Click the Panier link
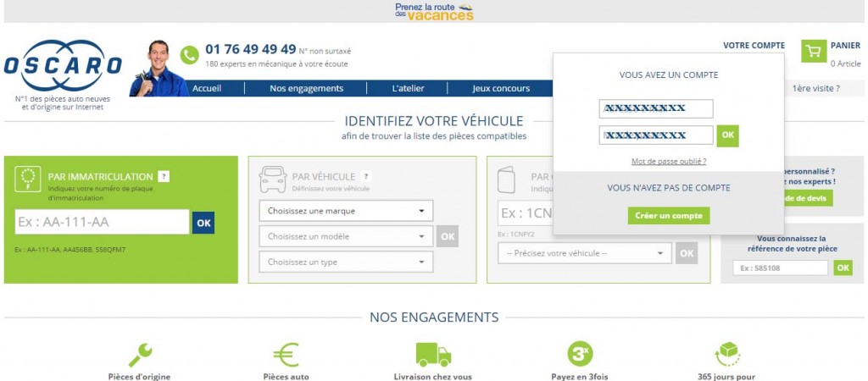The width and height of the screenshot is (868, 381). (x=845, y=46)
